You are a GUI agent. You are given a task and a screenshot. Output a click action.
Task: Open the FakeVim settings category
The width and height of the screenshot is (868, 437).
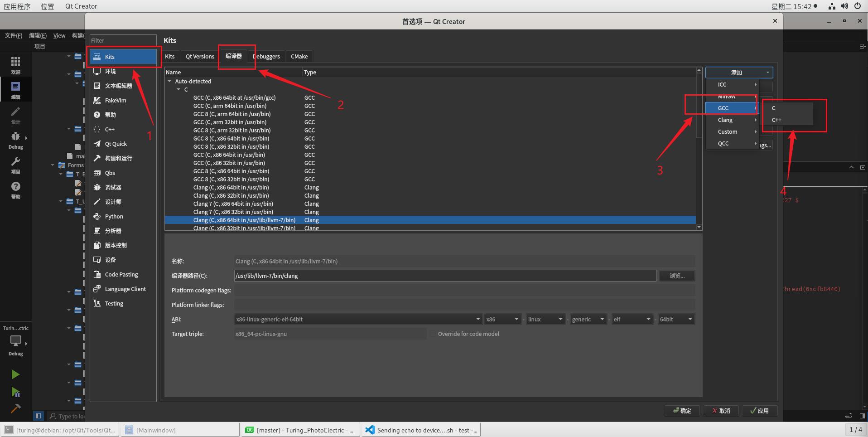pos(123,100)
